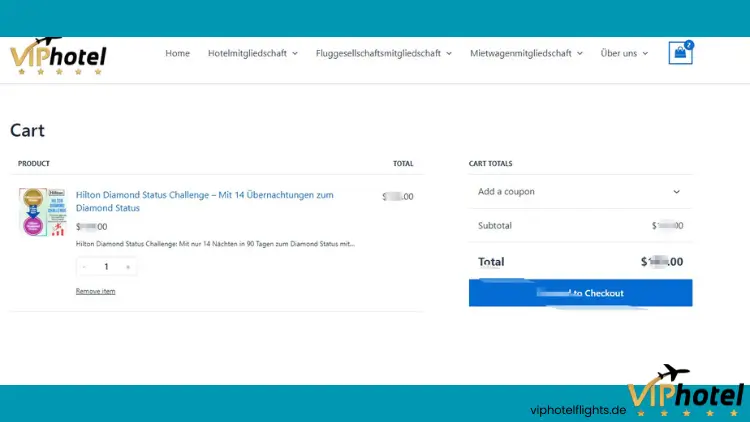Open the Hilton Diamond Status Challenge product link

[x=205, y=201]
